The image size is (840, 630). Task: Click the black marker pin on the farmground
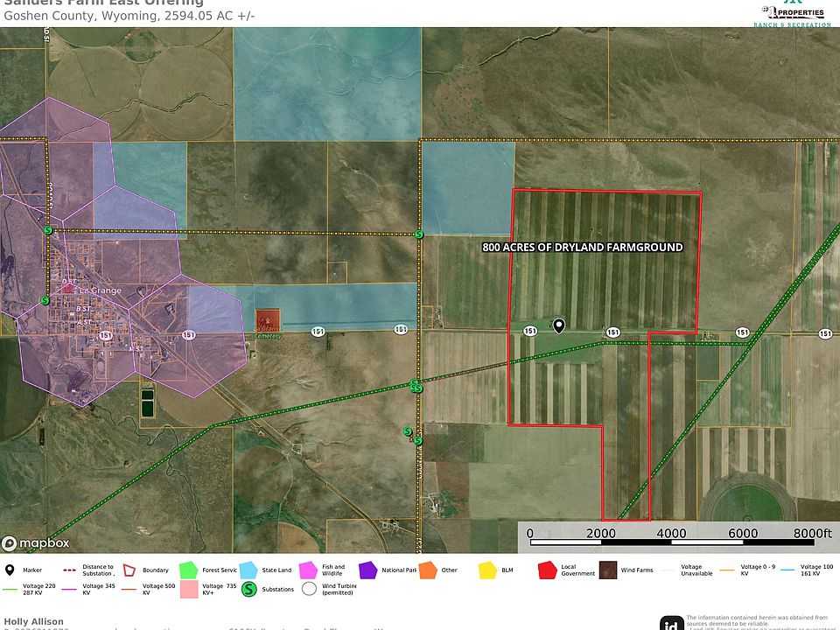click(x=559, y=325)
